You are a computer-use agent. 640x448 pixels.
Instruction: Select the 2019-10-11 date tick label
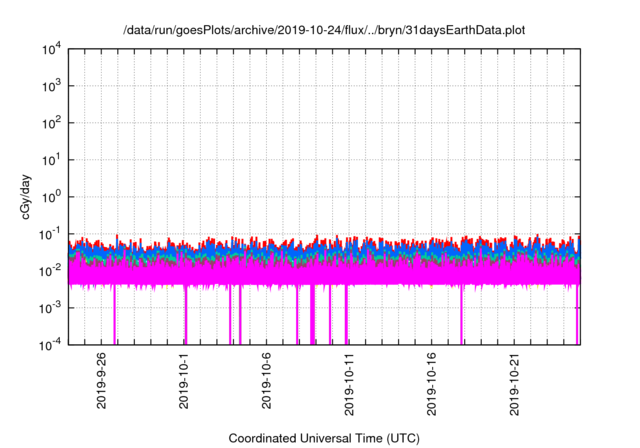349,384
